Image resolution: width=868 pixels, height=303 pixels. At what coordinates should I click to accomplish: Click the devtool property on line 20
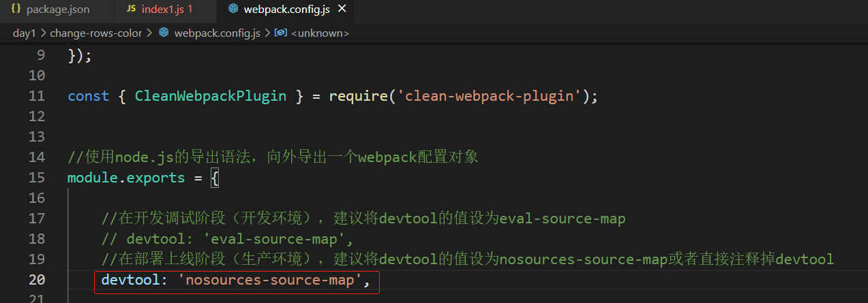click(x=130, y=280)
